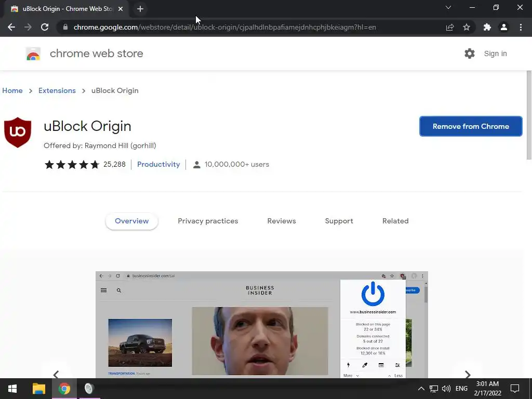
Task: Click Remove from Chrome button
Action: coord(471,126)
